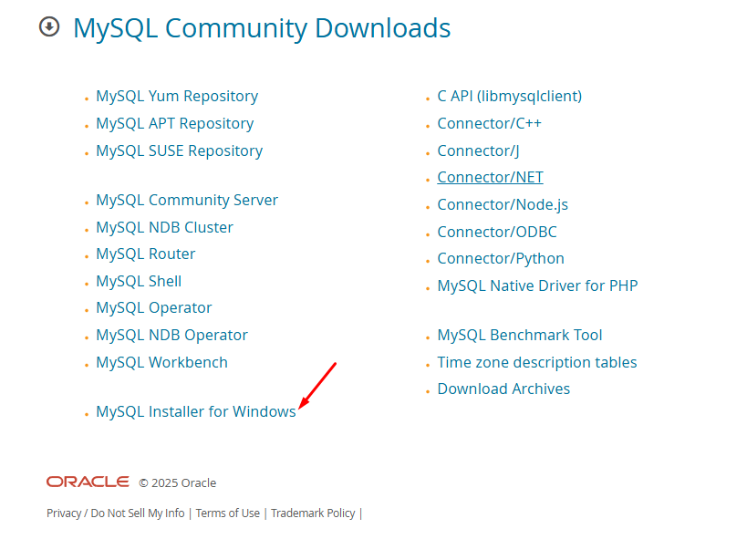This screenshot has height=560, width=747.
Task: Open Privacy / Do Not Sell My Info
Action: (x=115, y=513)
